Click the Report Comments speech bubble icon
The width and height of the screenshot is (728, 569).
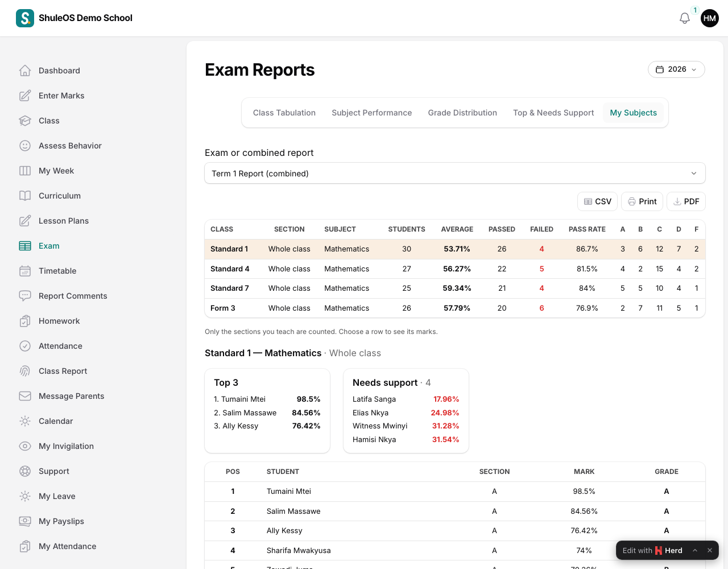tap(25, 296)
